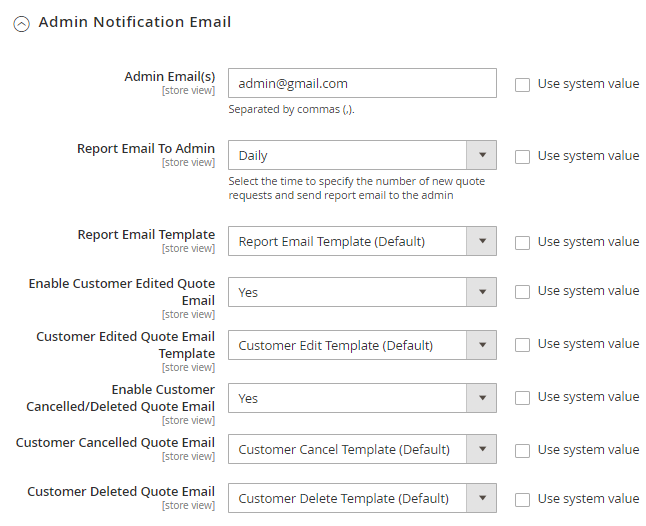Enable system value for Customer Edited Quote Template
This screenshot has height=526, width=646.
523,345
